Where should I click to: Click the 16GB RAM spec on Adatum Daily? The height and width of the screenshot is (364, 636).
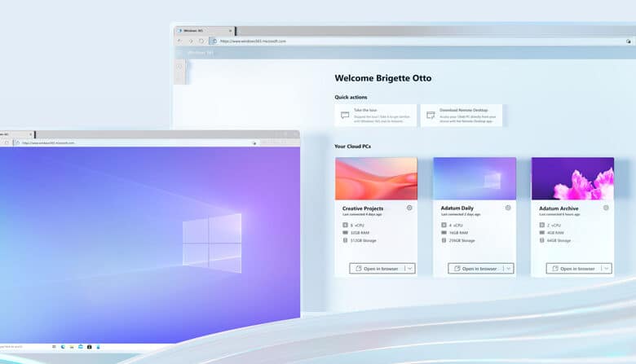pos(454,233)
